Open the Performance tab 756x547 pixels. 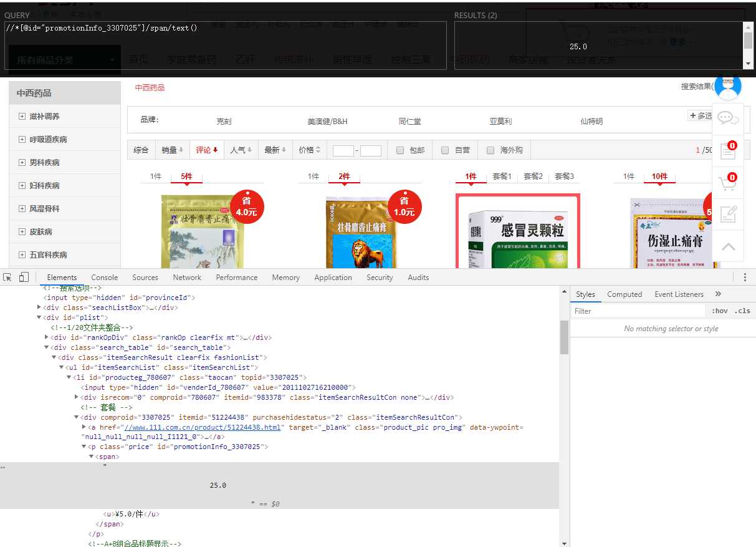tap(236, 278)
